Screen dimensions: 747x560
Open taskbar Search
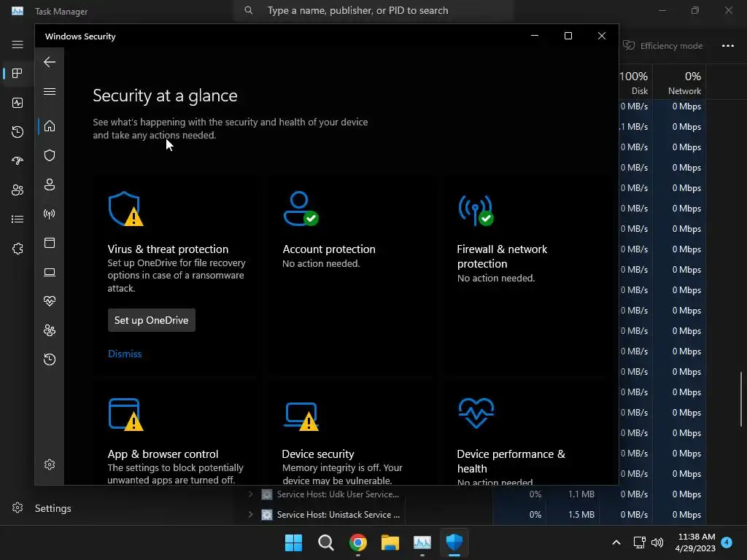326,542
